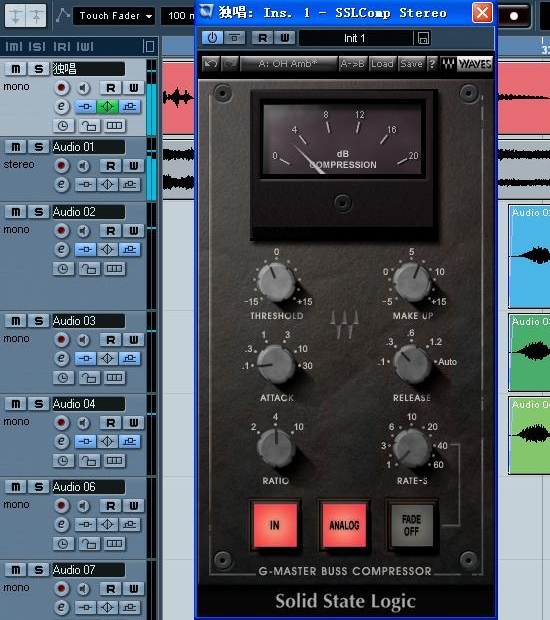The width and height of the screenshot is (550, 620).
Task: Toggle clock timebase icon on Audio 04
Action: point(63,460)
